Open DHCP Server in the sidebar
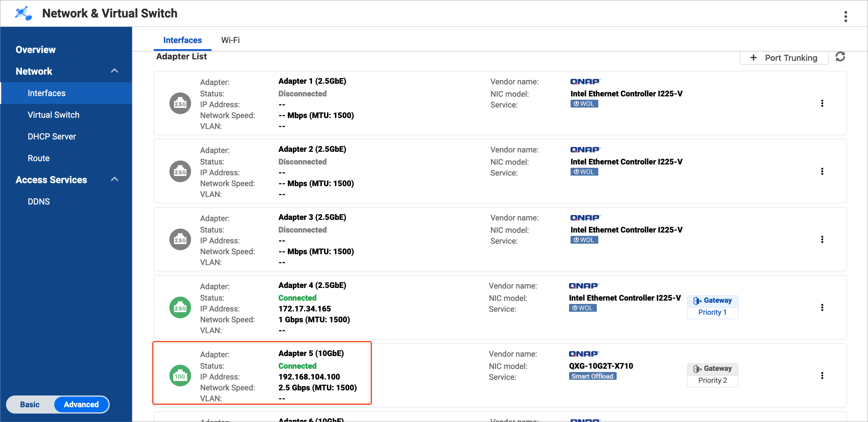Image resolution: width=868 pixels, height=422 pixels. [52, 136]
